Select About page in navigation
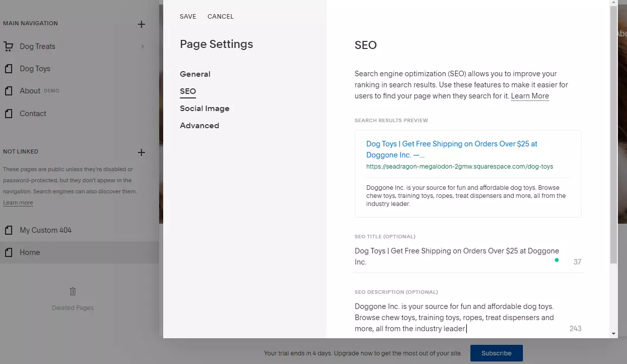 click(30, 91)
